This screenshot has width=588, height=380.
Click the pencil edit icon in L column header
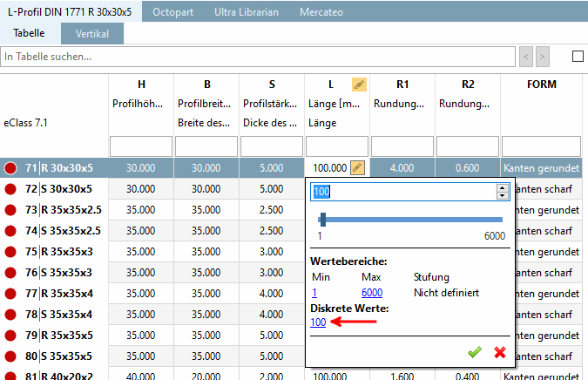(x=359, y=85)
